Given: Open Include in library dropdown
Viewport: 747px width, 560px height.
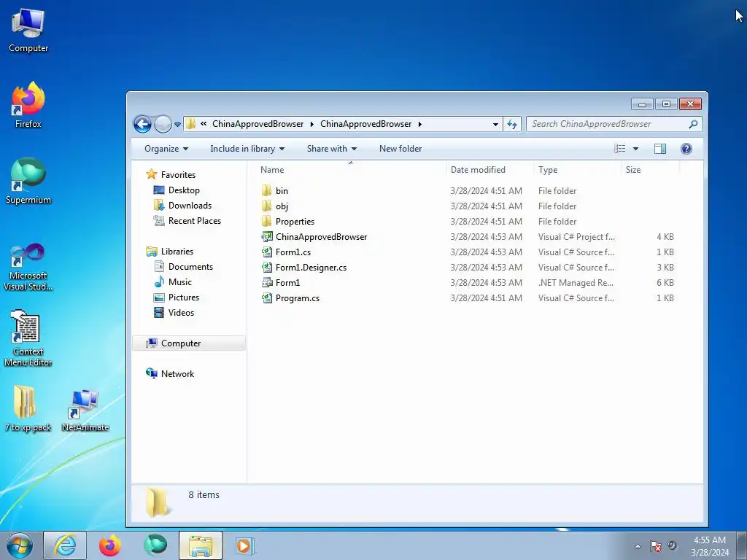Looking at the screenshot, I should coord(247,149).
